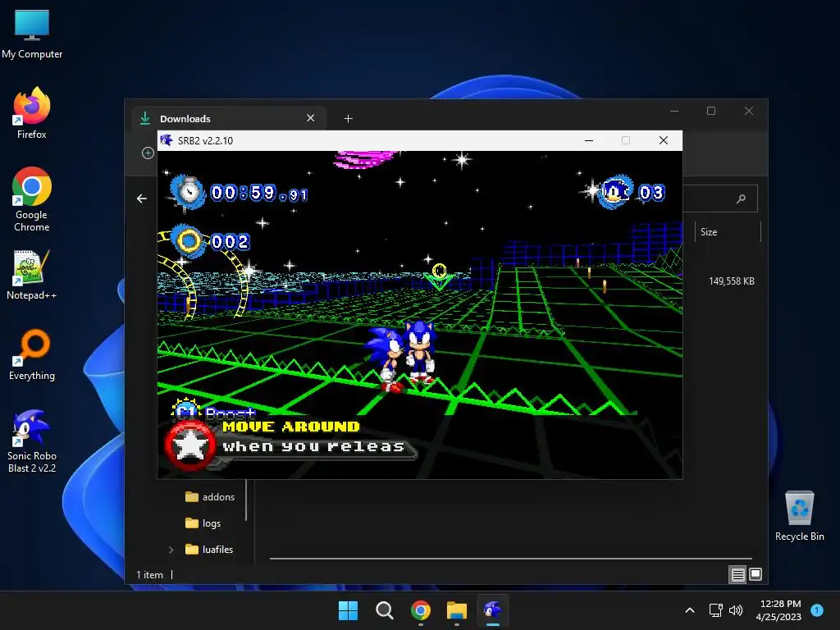Image resolution: width=840 pixels, height=630 pixels.
Task: Add a new File Explorer tab
Action: 348,118
